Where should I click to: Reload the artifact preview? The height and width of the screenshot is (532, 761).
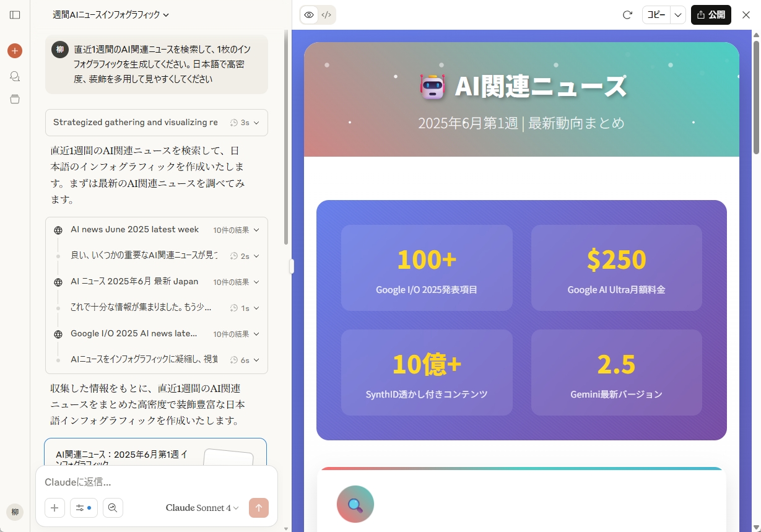pos(627,15)
